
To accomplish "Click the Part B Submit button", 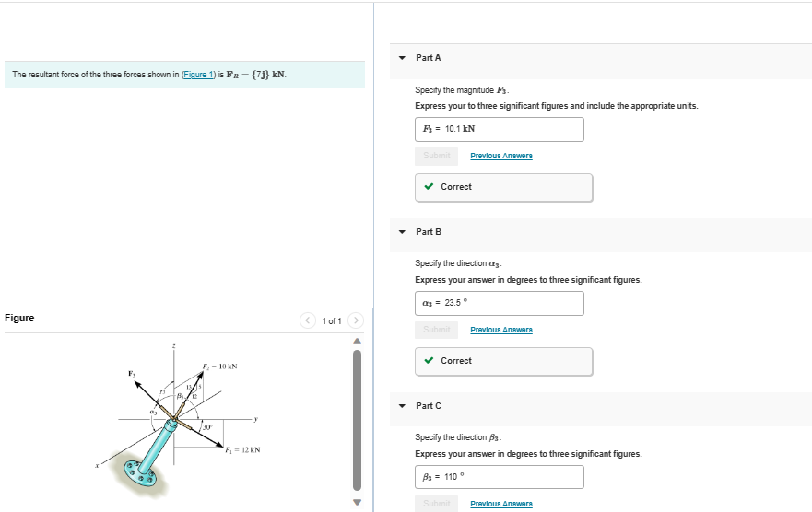I will click(437, 330).
